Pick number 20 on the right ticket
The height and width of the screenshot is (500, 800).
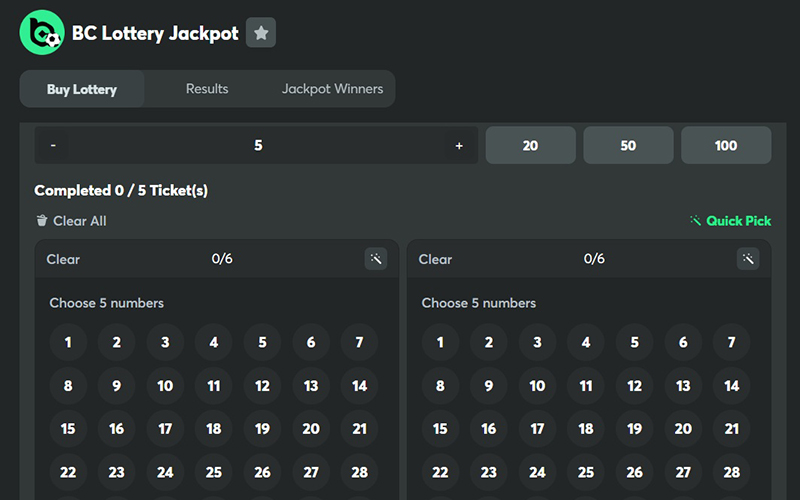click(683, 429)
